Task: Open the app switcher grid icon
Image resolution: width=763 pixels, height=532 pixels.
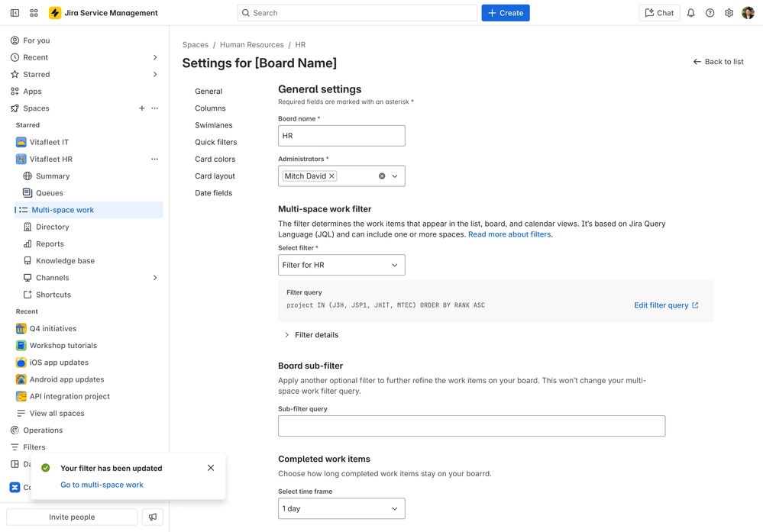Action: tap(34, 13)
